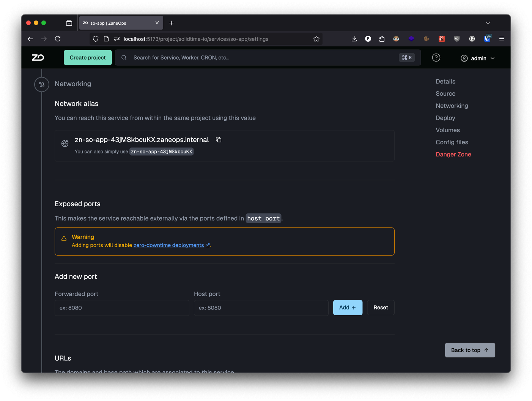Click zn-so-app-43jMSkbcuKX code snippet
Viewport: 532px width, 401px height.
tap(162, 152)
